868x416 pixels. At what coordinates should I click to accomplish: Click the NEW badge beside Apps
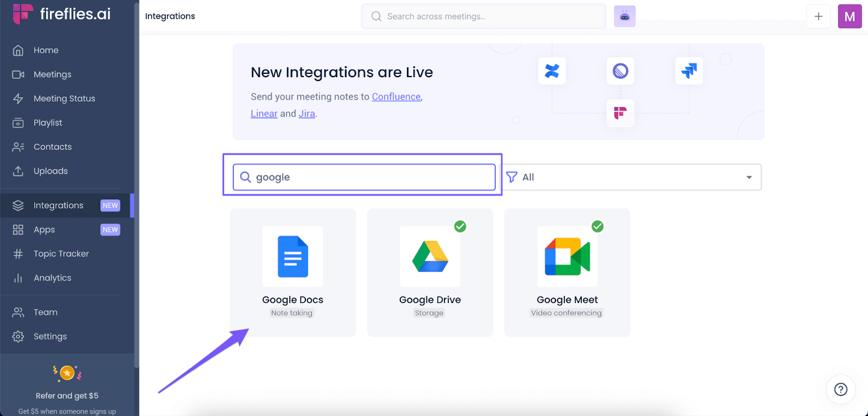coord(110,230)
